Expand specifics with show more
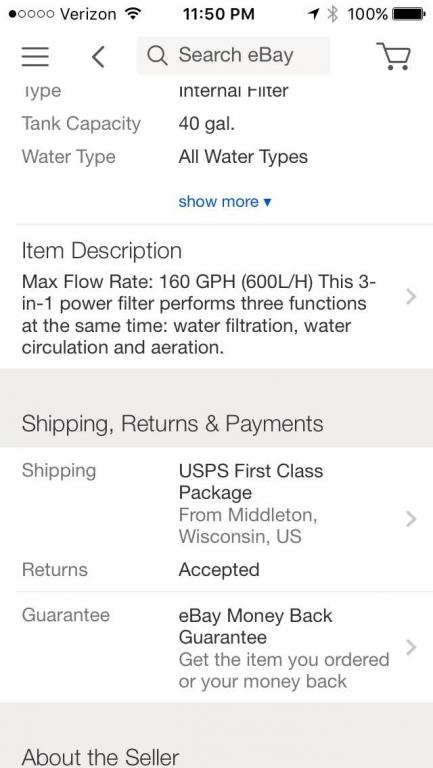This screenshot has width=433, height=768. coord(224,201)
